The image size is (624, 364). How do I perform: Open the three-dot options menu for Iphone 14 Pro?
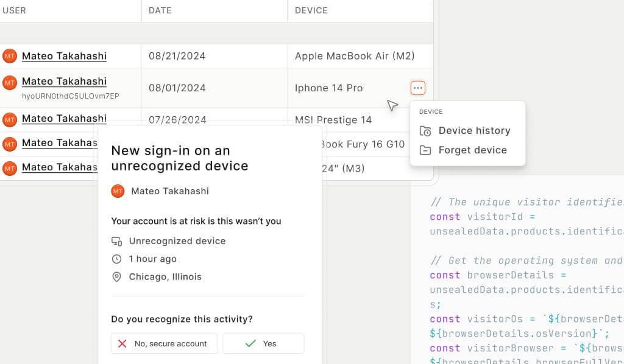point(418,88)
